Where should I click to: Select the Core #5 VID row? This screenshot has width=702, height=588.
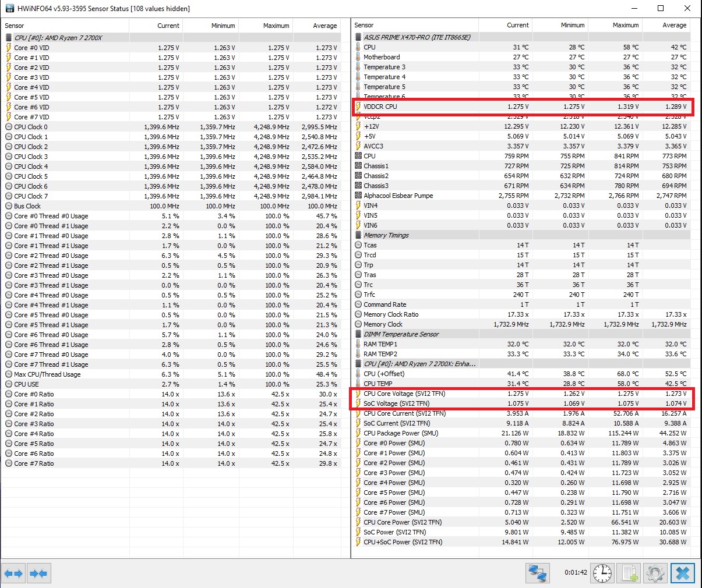[171, 97]
